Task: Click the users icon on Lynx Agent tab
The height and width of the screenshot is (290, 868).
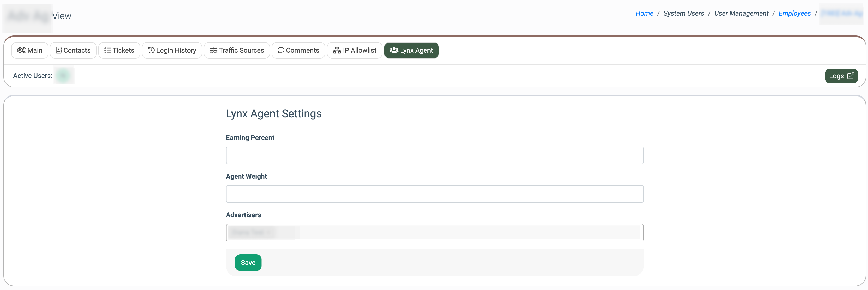Action: pyautogui.click(x=394, y=50)
